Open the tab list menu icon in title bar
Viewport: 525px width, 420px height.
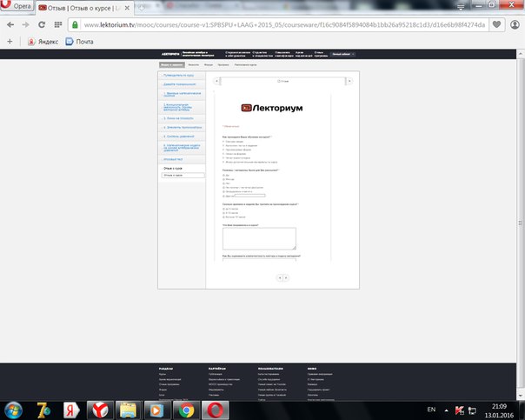tap(461, 7)
